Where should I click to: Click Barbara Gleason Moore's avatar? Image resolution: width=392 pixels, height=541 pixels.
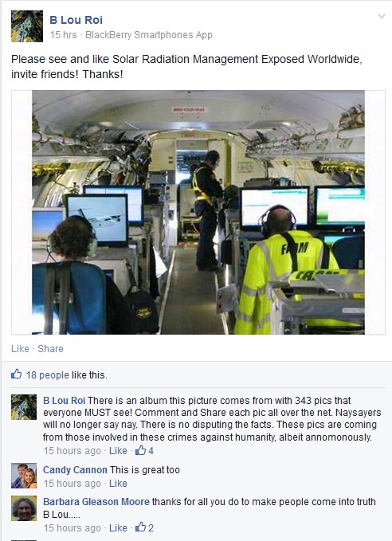point(24,508)
